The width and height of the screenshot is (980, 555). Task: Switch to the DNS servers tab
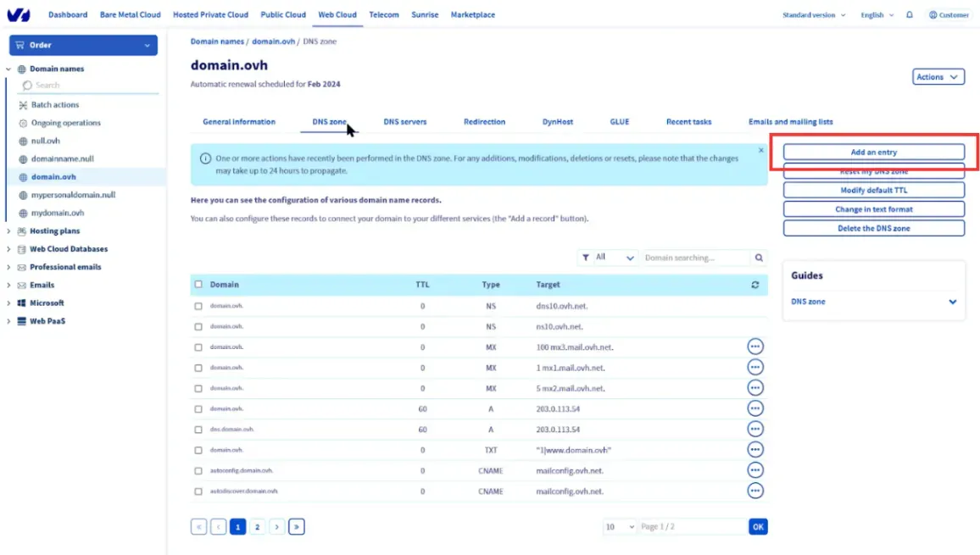coord(405,122)
